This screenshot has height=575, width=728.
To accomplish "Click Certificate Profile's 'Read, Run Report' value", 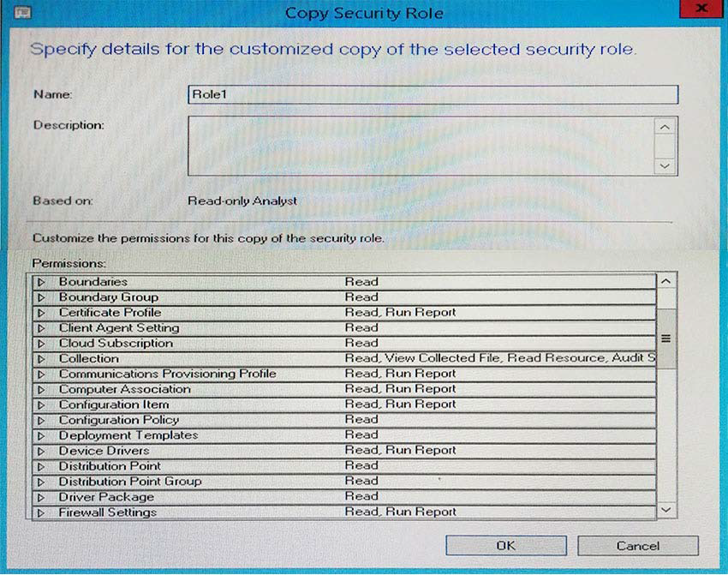I will pos(400,312).
